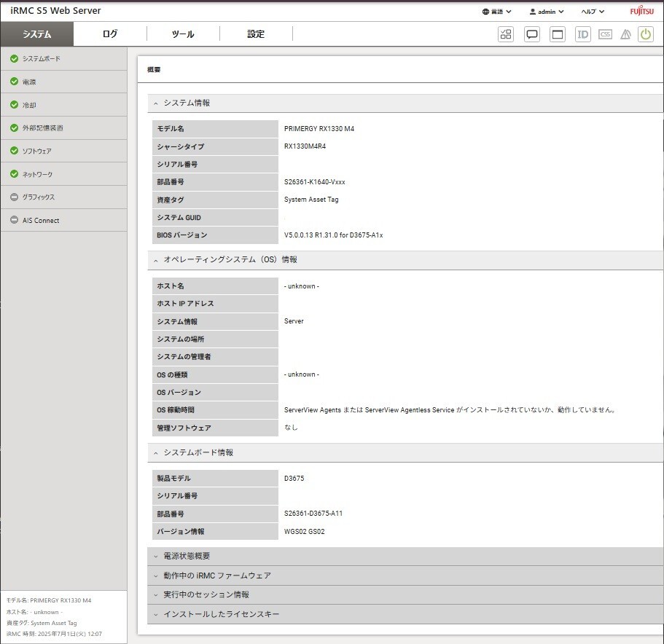Click the part number S26361-K1640-Vxxx
Image resolution: width=664 pixels, height=644 pixels.
(x=315, y=182)
